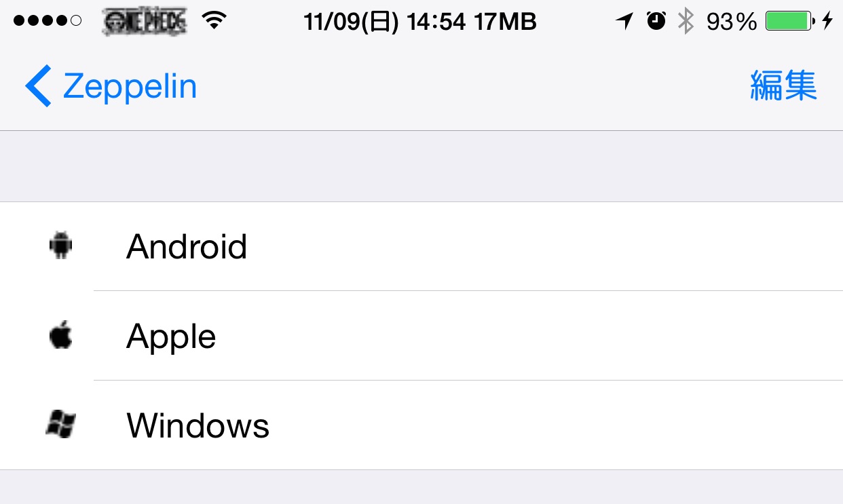Tap the alarm clock status icon

656,22
